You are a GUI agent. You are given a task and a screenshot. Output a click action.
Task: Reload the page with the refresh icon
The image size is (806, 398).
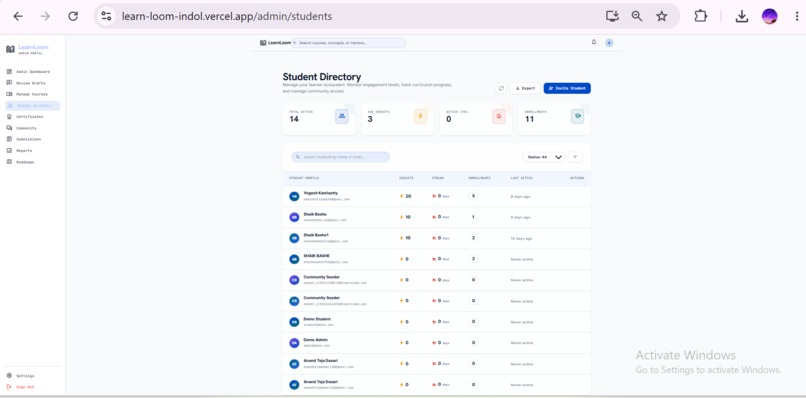click(73, 16)
